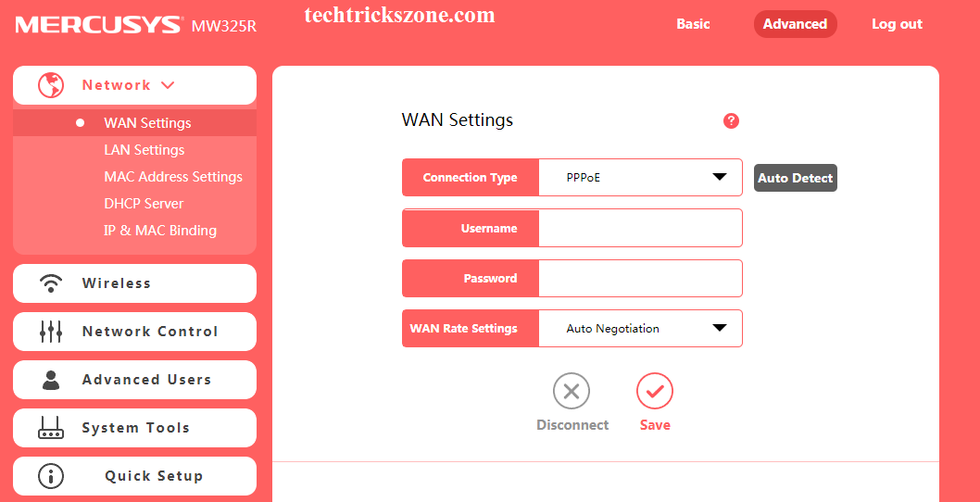Click the Save checkmark icon

(655, 392)
